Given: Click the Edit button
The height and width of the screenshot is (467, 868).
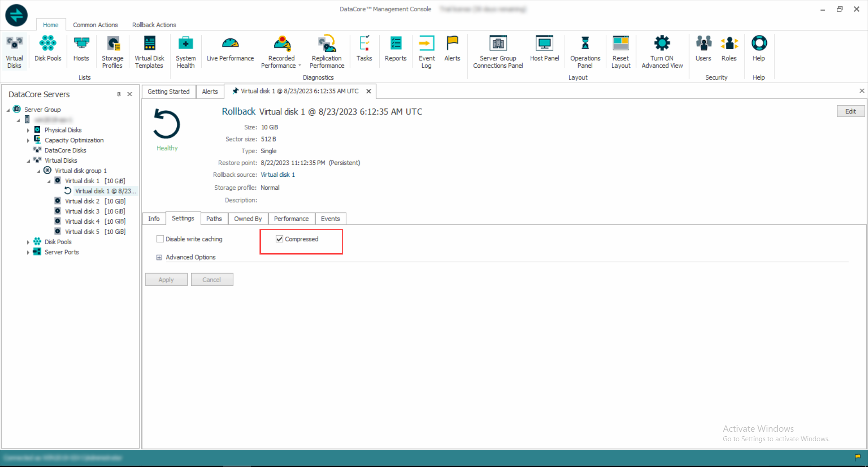Looking at the screenshot, I should (x=850, y=111).
